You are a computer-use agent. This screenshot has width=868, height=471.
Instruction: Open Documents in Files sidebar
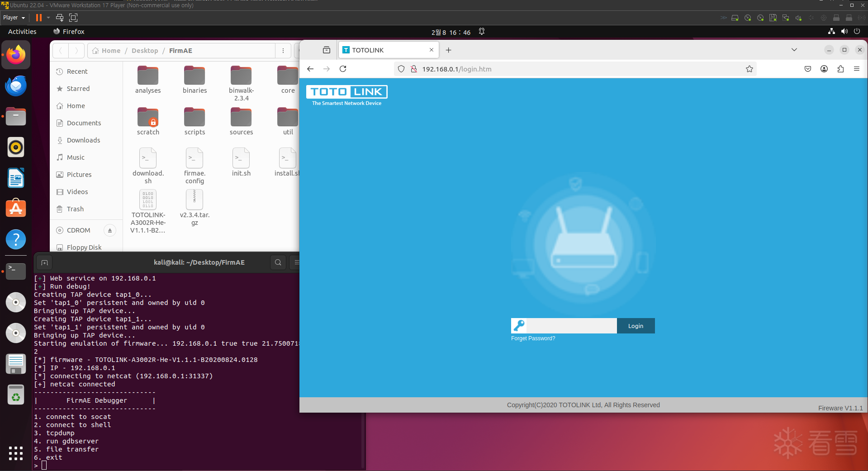point(86,123)
